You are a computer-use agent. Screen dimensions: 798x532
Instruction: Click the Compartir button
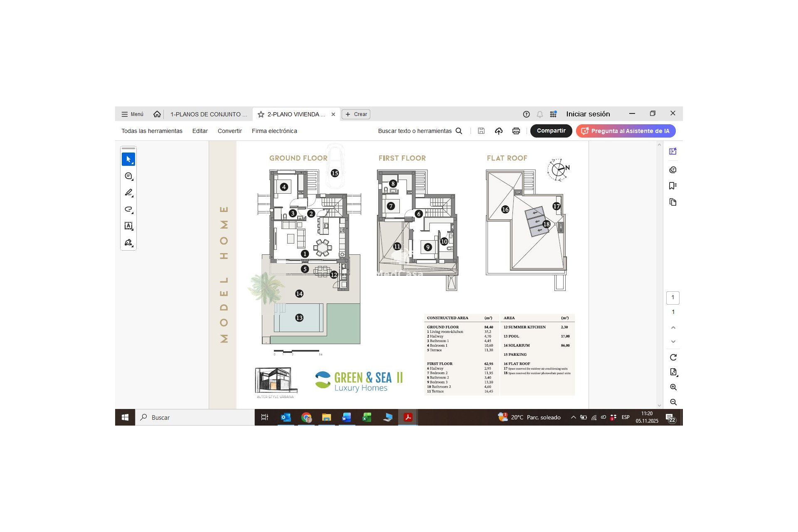point(551,131)
